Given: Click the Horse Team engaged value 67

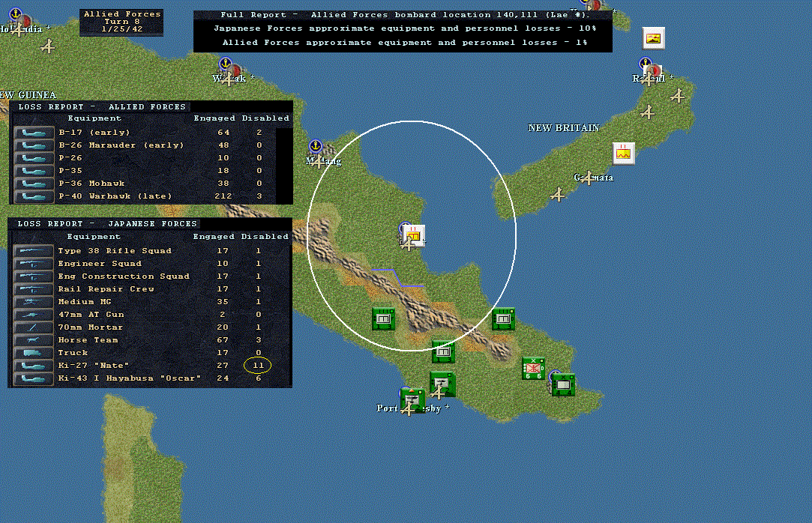Looking at the screenshot, I should 223,340.
